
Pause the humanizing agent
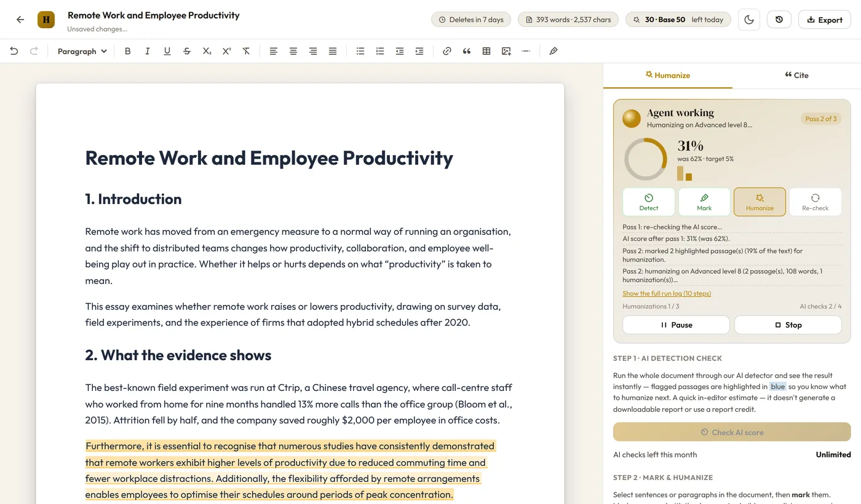[x=676, y=325]
